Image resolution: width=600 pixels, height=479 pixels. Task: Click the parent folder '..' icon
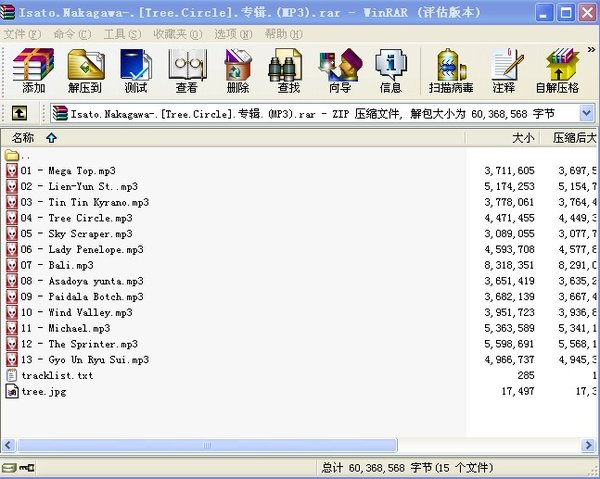pyautogui.click(x=12, y=155)
